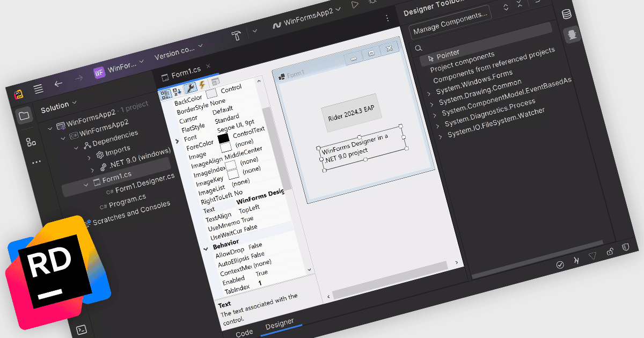Select the Alphabetical sort in property grid

(177, 92)
